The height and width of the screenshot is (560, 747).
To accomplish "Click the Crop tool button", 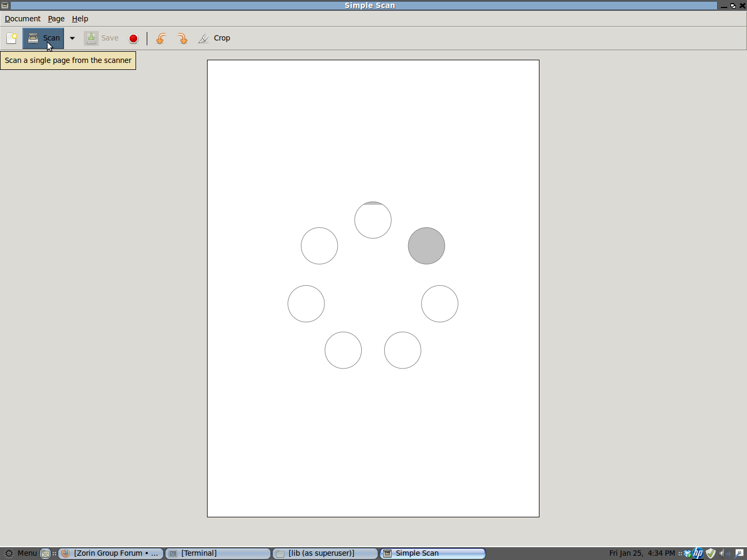I will 214,38.
